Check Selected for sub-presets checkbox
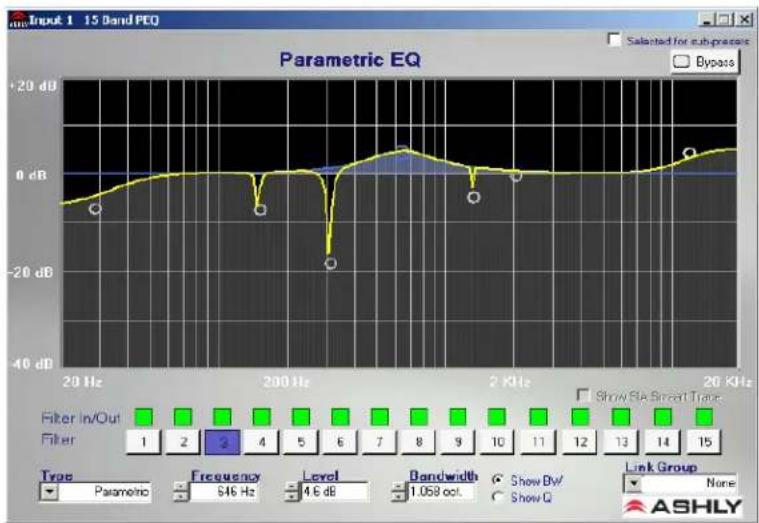The width and height of the screenshot is (759, 523). pyautogui.click(x=614, y=39)
